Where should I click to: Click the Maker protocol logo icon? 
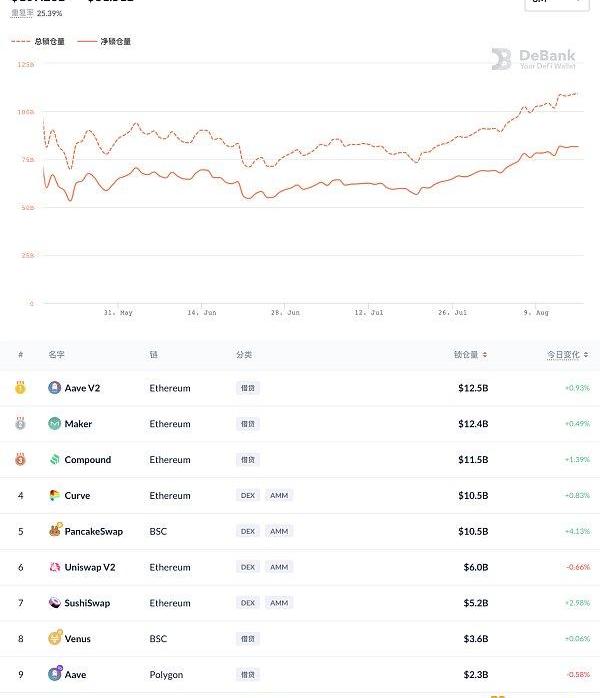(55, 424)
